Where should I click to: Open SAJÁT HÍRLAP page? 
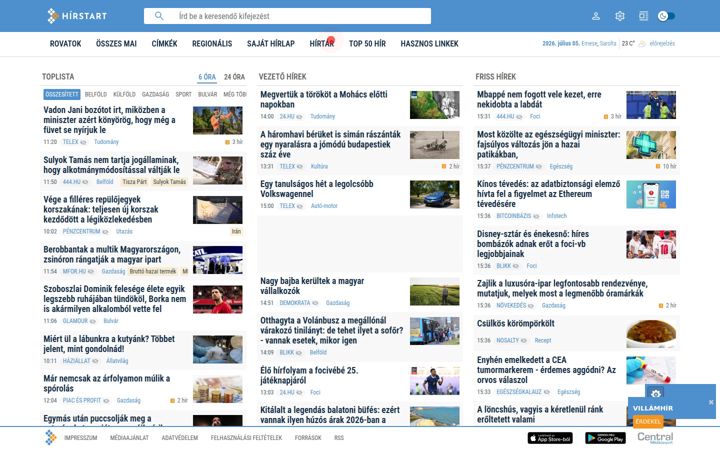click(271, 44)
